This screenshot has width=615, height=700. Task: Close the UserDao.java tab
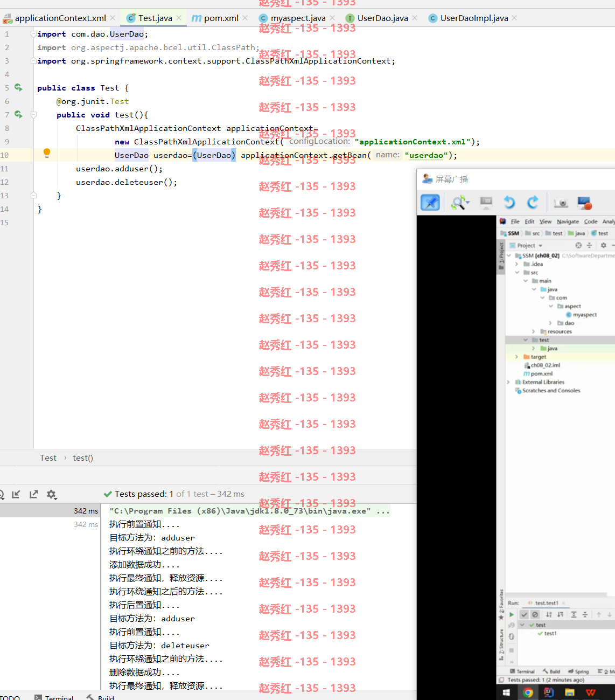tap(415, 18)
